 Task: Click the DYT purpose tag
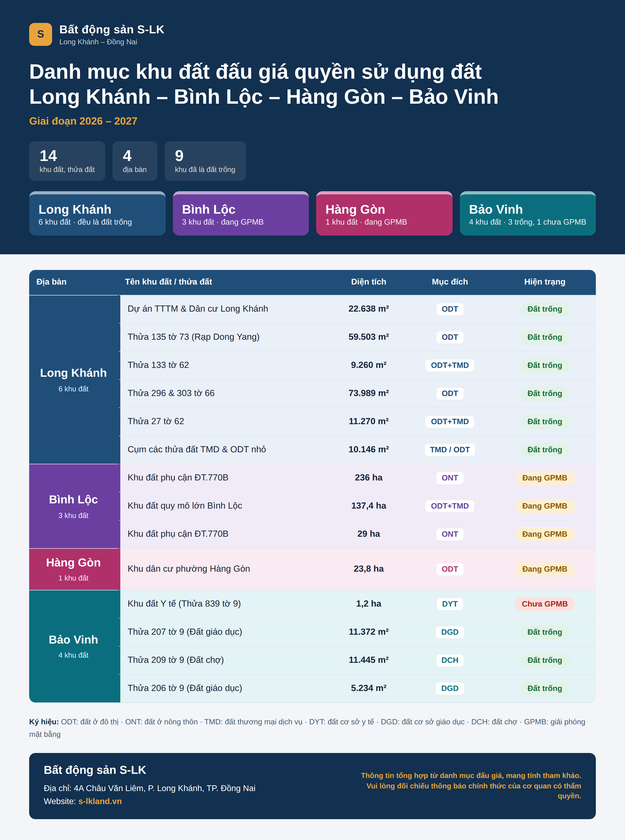click(449, 604)
